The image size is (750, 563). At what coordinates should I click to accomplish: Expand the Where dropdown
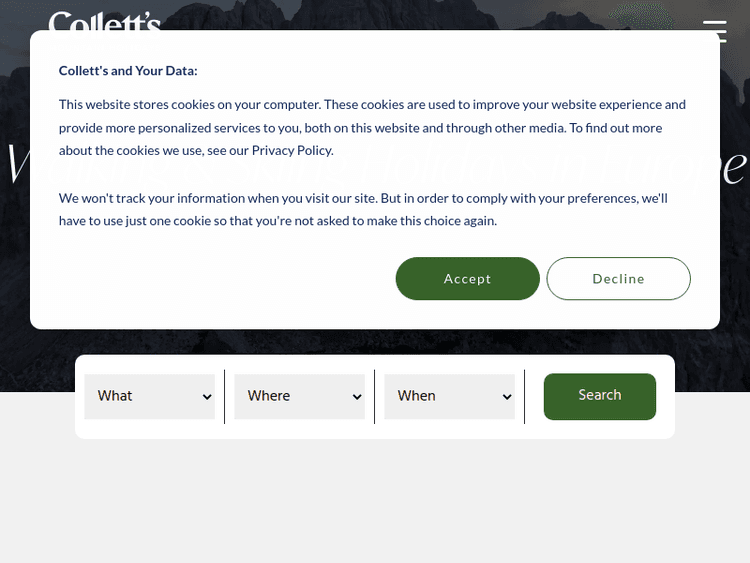tap(299, 396)
